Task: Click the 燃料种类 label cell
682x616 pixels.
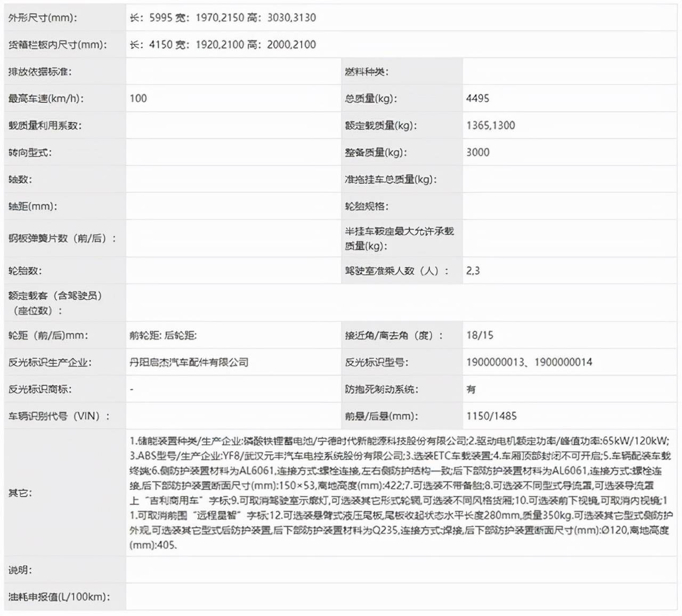Action: (367, 72)
